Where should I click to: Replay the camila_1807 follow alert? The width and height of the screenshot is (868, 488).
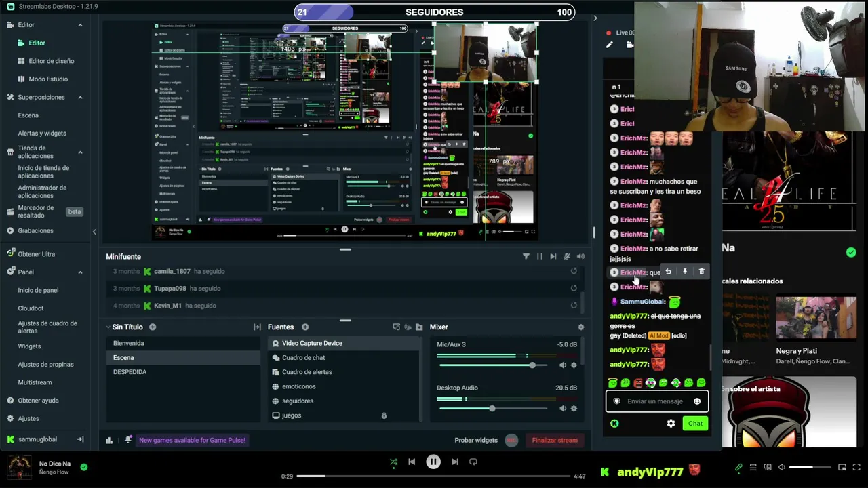(574, 271)
